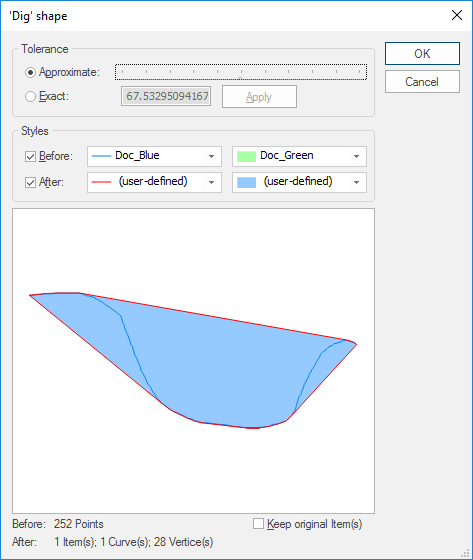The width and height of the screenshot is (473, 560).
Task: Click the Exact tolerance value field
Action: 166,96
